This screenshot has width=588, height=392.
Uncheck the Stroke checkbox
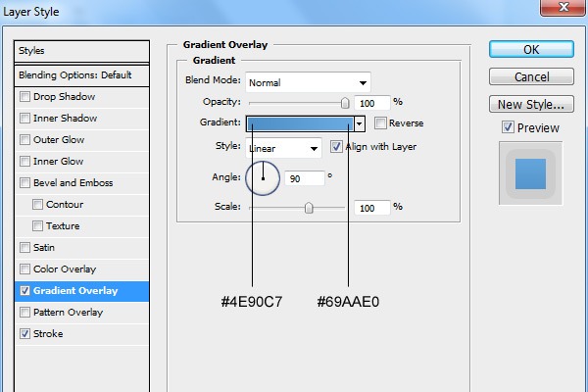click(24, 334)
